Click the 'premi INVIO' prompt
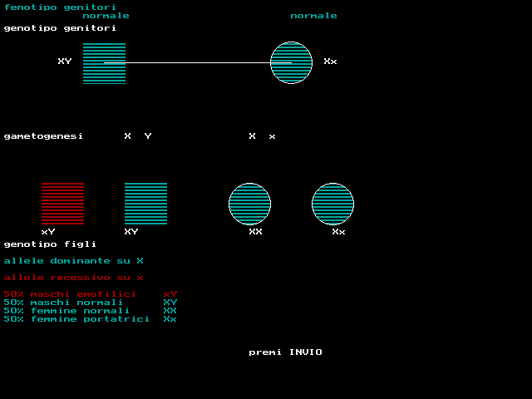The image size is (532, 399). [x=285, y=352]
